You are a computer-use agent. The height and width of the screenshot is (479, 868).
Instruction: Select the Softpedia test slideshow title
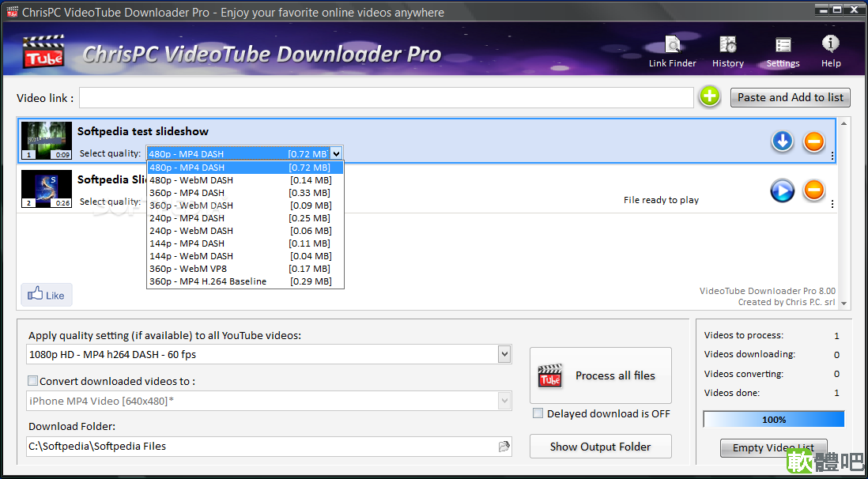[x=143, y=131]
